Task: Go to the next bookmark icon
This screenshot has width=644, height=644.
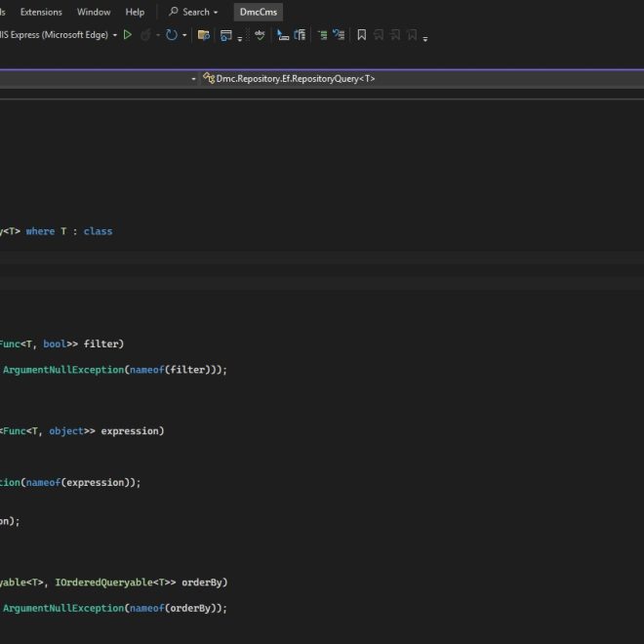Action: [395, 35]
